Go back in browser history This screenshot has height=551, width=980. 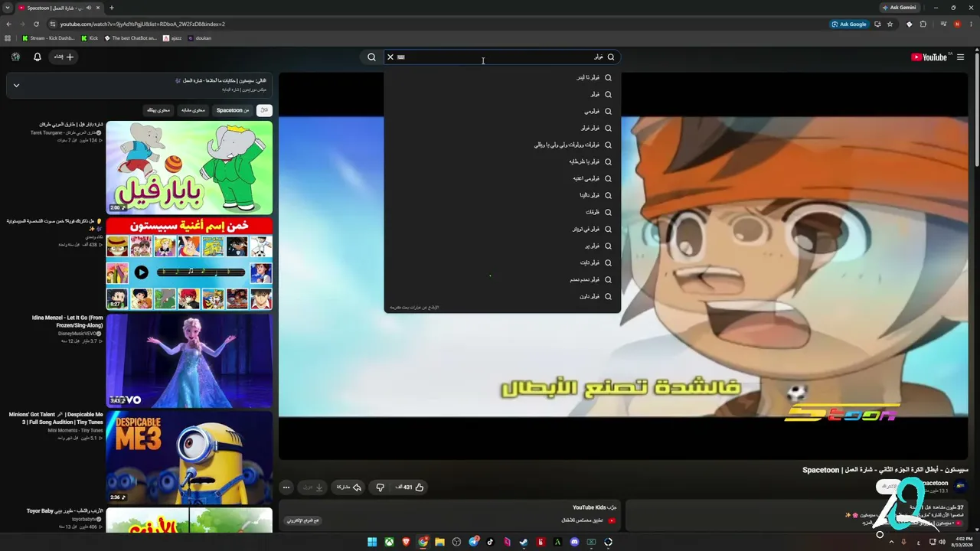pos(8,24)
